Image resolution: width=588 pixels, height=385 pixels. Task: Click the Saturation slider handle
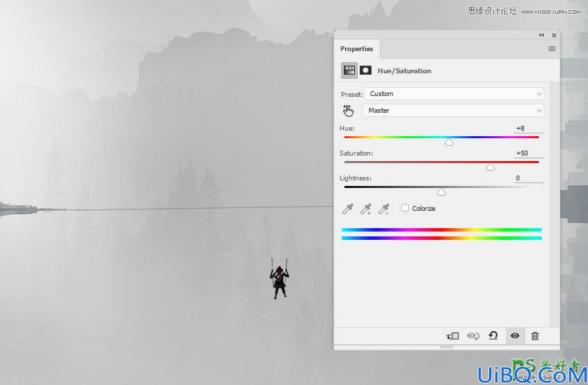pyautogui.click(x=490, y=167)
